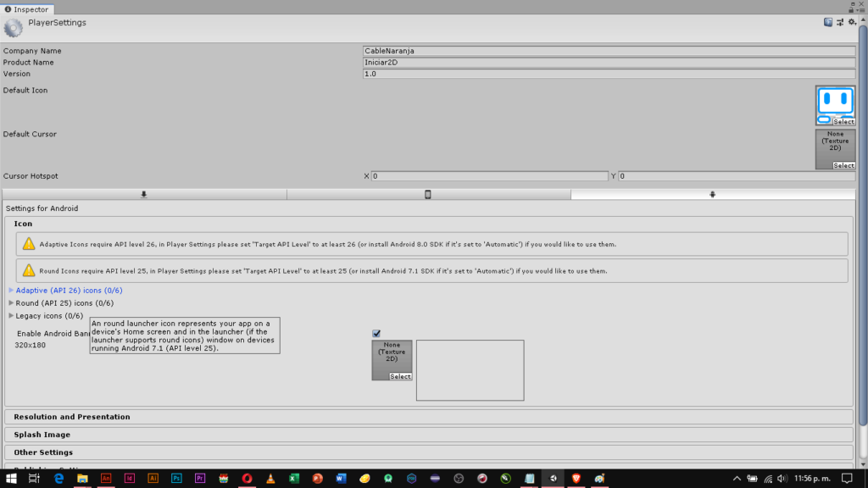Select the iOS phone platform tab
The height and width of the screenshot is (488, 868).
(428, 195)
